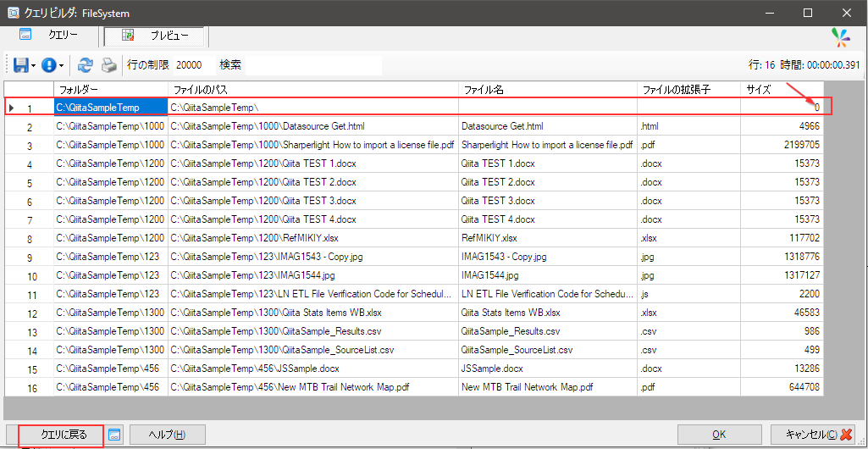Click file name QiitaSample_SourceList.csv
The width and height of the screenshot is (868, 449).
coord(517,351)
